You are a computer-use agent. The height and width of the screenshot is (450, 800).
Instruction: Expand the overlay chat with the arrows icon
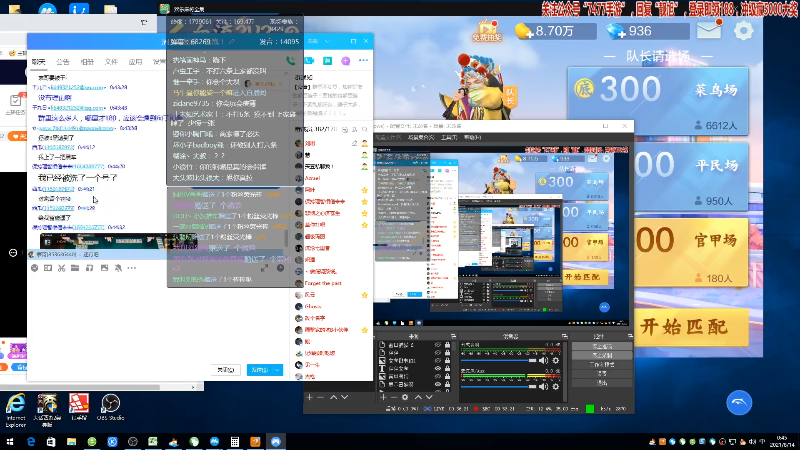point(264,268)
